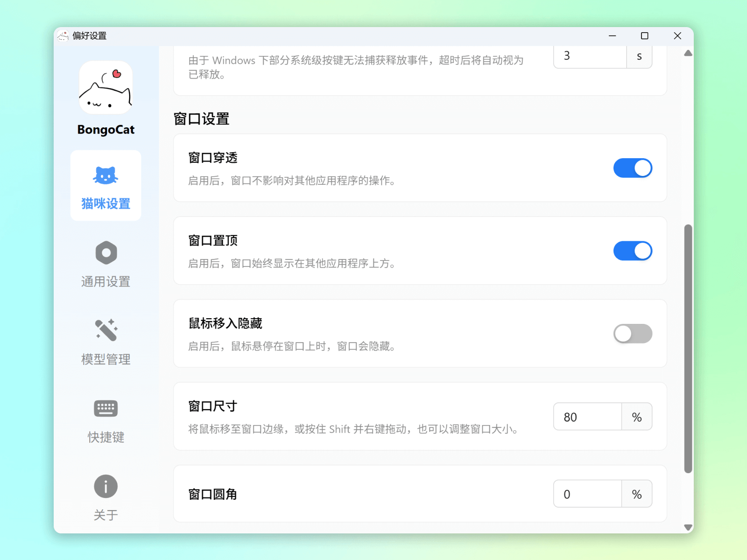The image size is (747, 560).
Task: Open 模型管理 via the magic wand icon
Action: 106,330
